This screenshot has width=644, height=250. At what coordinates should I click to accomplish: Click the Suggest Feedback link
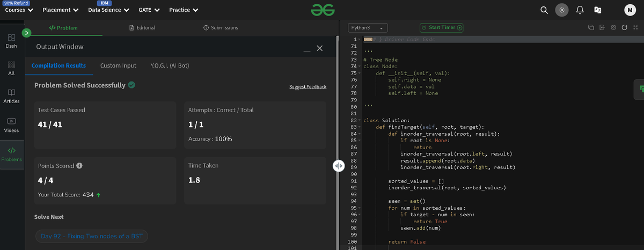[308, 87]
